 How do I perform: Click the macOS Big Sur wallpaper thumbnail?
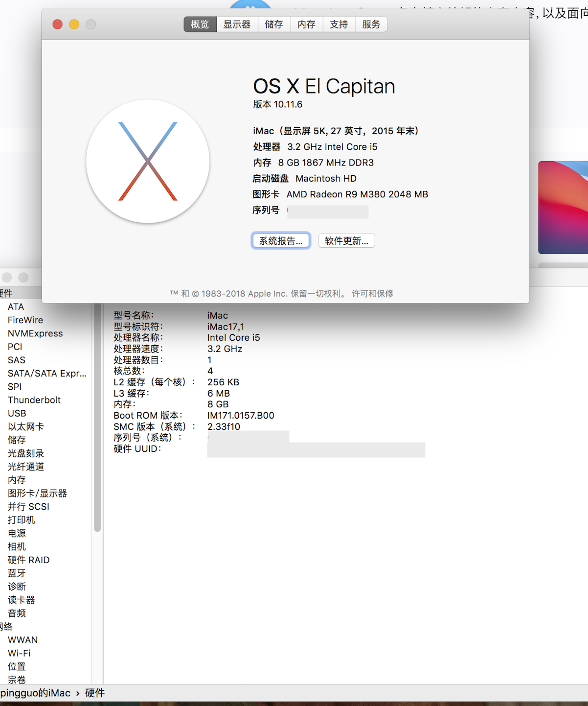pyautogui.click(x=564, y=208)
